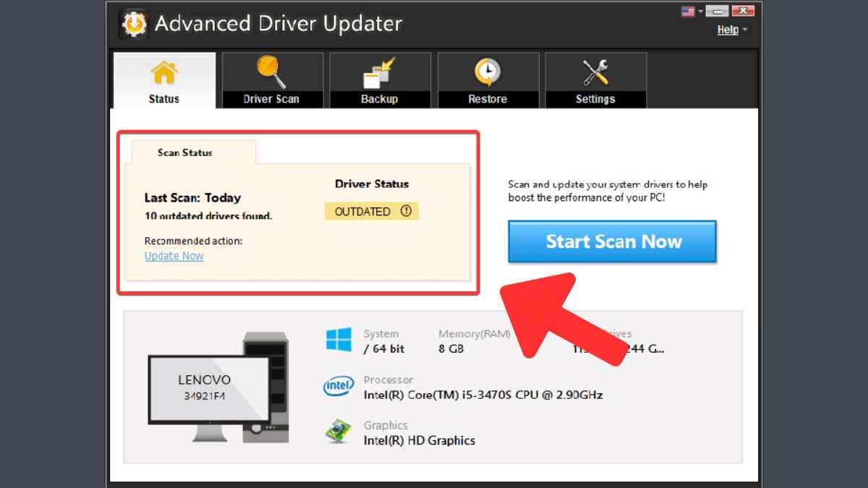Click the Start Scan Now button
The width and height of the screenshot is (868, 488).
point(613,241)
